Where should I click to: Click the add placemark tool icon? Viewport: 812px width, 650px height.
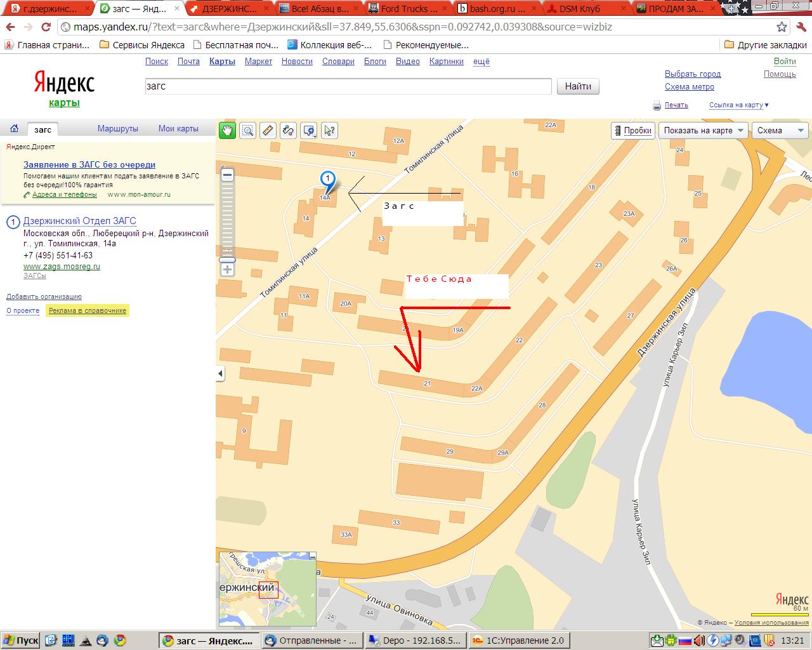coord(309,131)
